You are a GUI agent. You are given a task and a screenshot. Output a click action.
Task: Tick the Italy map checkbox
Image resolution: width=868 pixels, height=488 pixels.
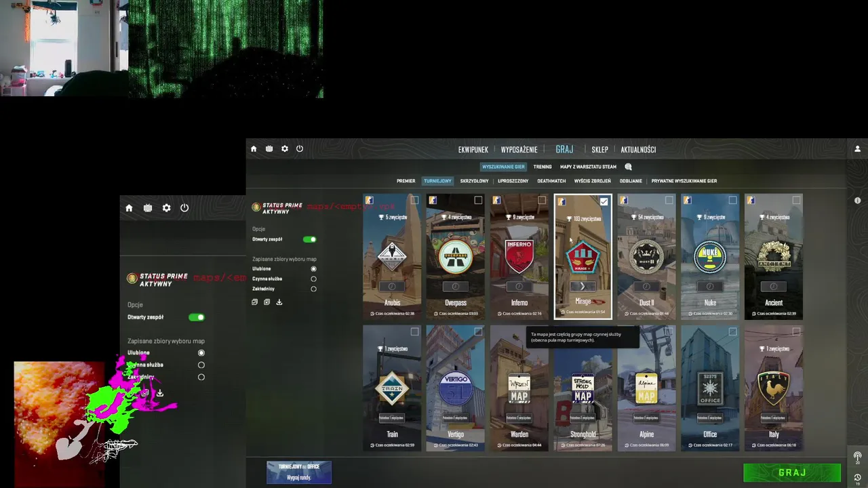click(x=796, y=331)
